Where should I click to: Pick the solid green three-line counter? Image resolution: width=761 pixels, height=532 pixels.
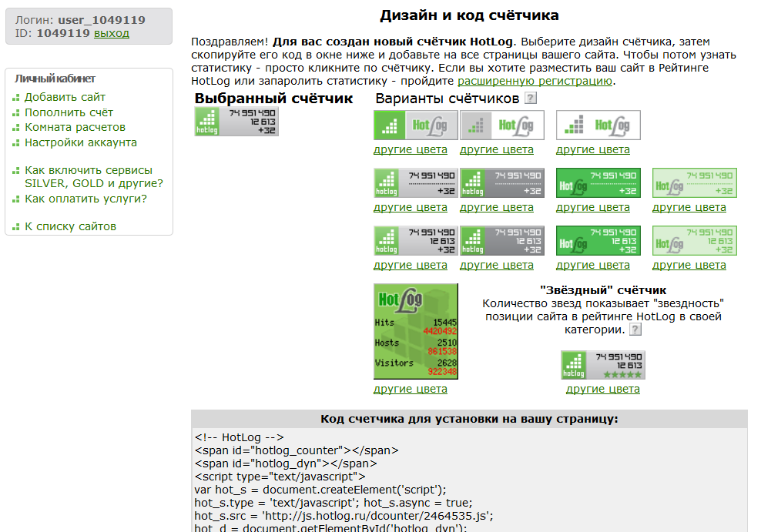598,240
